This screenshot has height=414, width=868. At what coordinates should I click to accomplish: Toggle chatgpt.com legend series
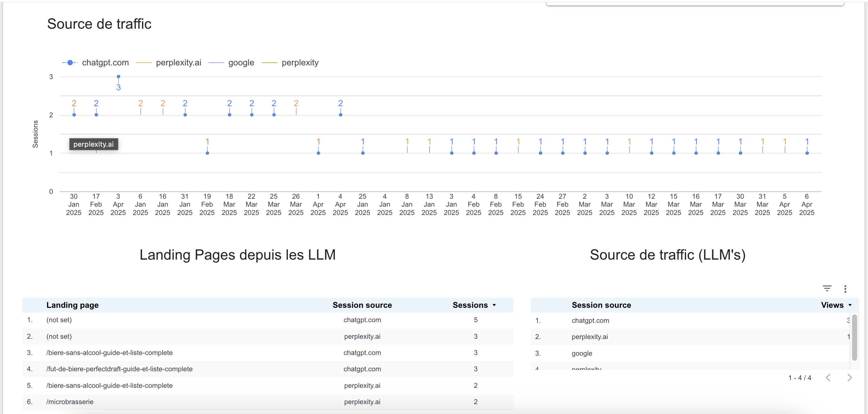point(96,63)
